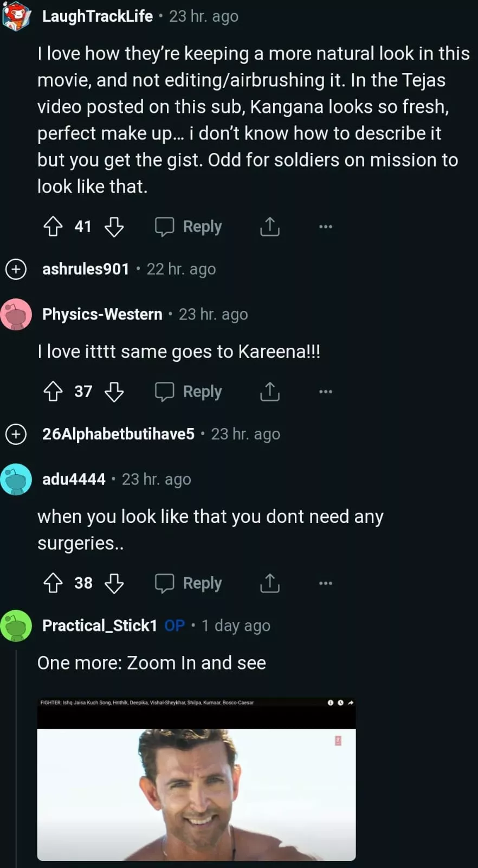Upvote LaughTrackLife's comment
The image size is (478, 868).
tap(53, 227)
